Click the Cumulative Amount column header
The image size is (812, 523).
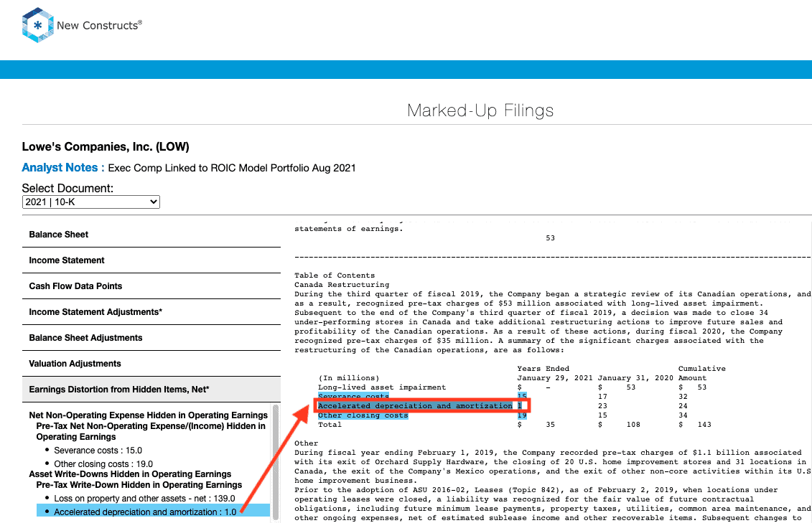[701, 373]
